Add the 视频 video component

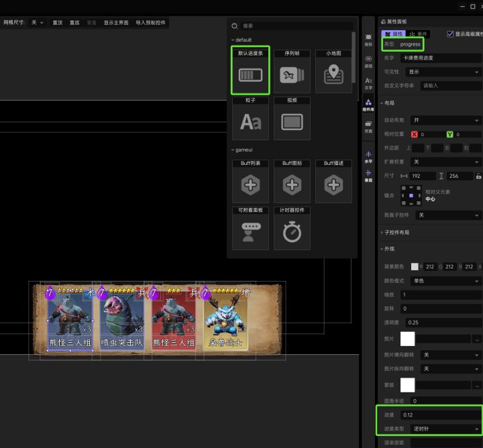coord(292,121)
